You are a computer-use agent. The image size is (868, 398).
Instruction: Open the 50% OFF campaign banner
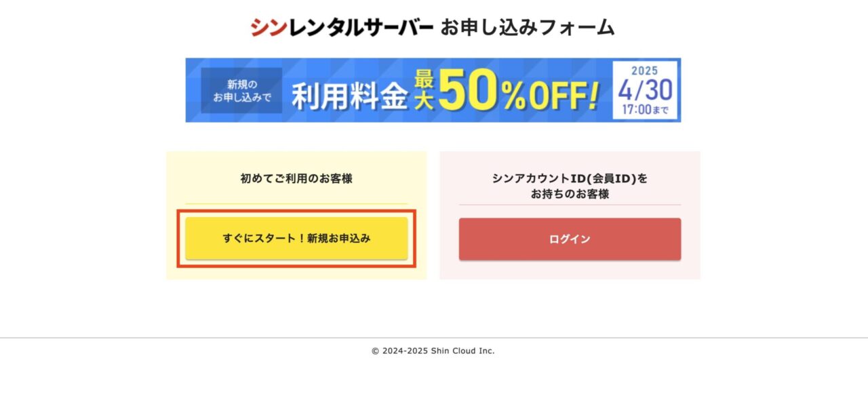pyautogui.click(x=433, y=90)
